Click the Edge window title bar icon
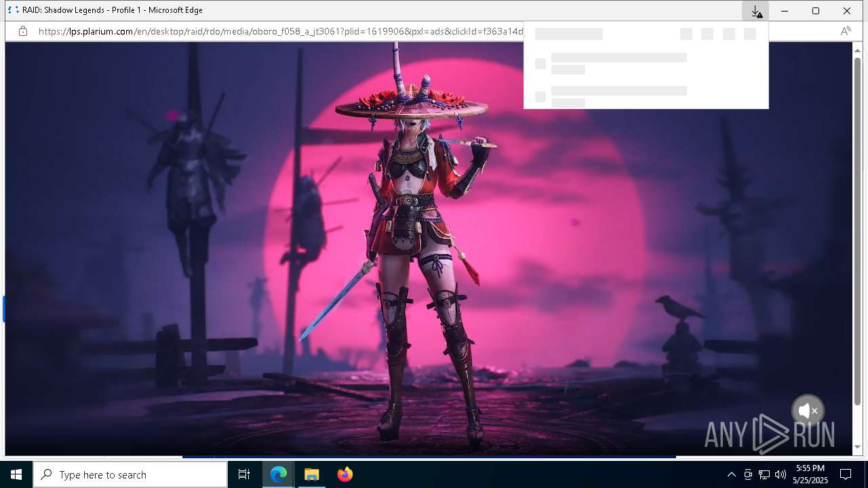This screenshot has width=868, height=488. click(x=13, y=10)
